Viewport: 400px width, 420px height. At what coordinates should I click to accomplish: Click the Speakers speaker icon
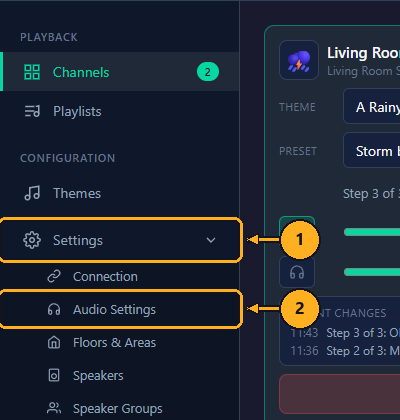pyautogui.click(x=54, y=375)
